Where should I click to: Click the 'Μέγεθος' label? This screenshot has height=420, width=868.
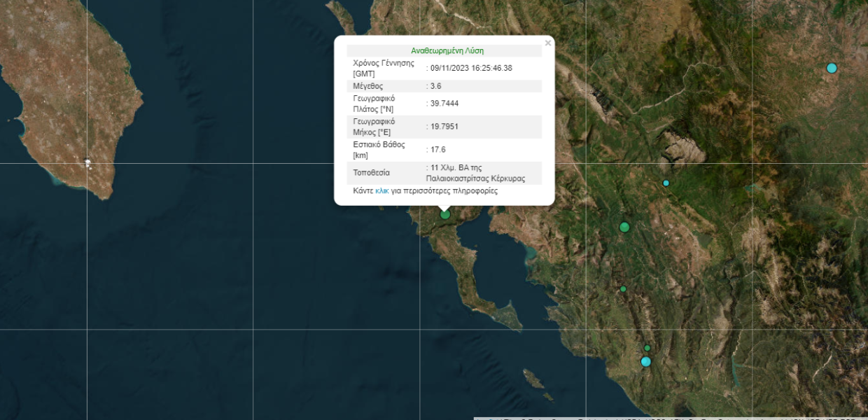tap(368, 86)
